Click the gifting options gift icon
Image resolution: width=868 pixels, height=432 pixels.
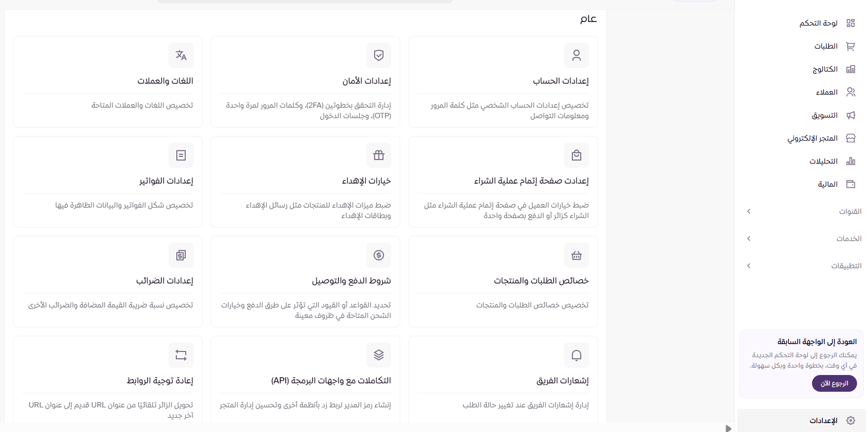379,155
